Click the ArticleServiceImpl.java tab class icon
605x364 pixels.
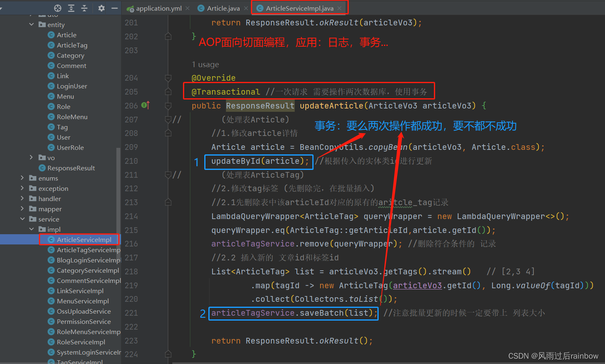point(260,8)
